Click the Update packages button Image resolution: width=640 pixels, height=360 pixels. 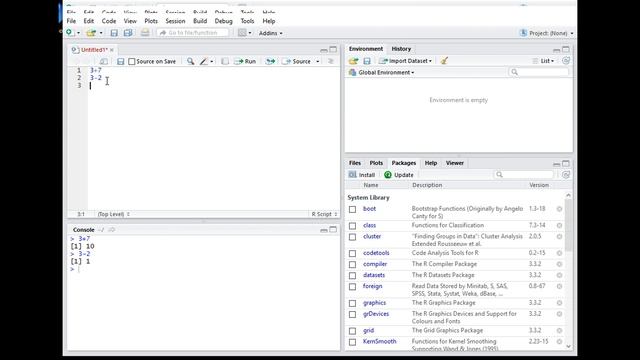click(399, 175)
